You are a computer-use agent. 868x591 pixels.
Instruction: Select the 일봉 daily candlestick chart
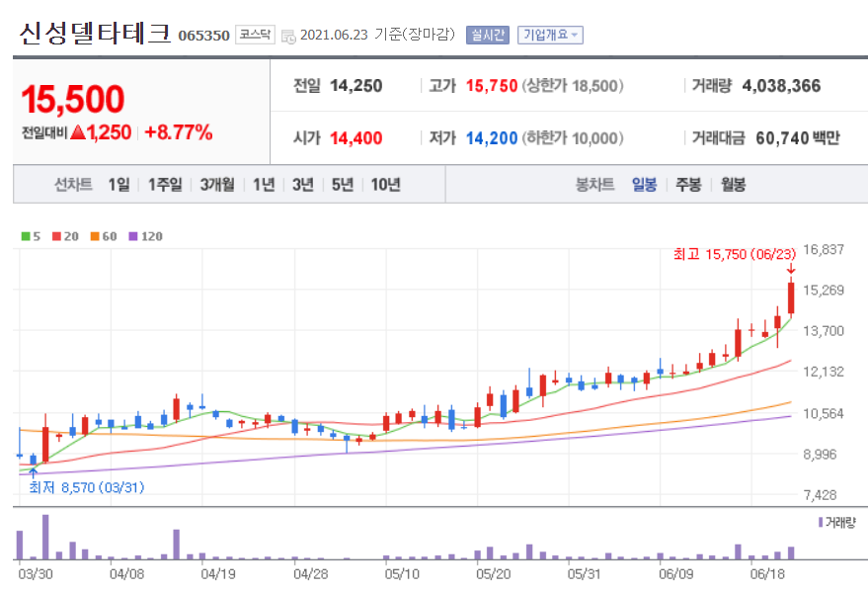(x=645, y=185)
